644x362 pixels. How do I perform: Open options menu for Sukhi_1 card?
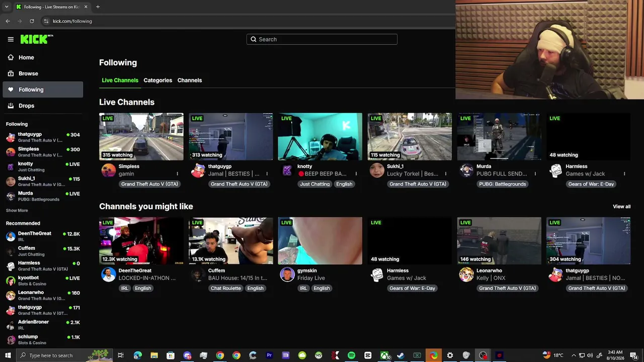(446, 174)
